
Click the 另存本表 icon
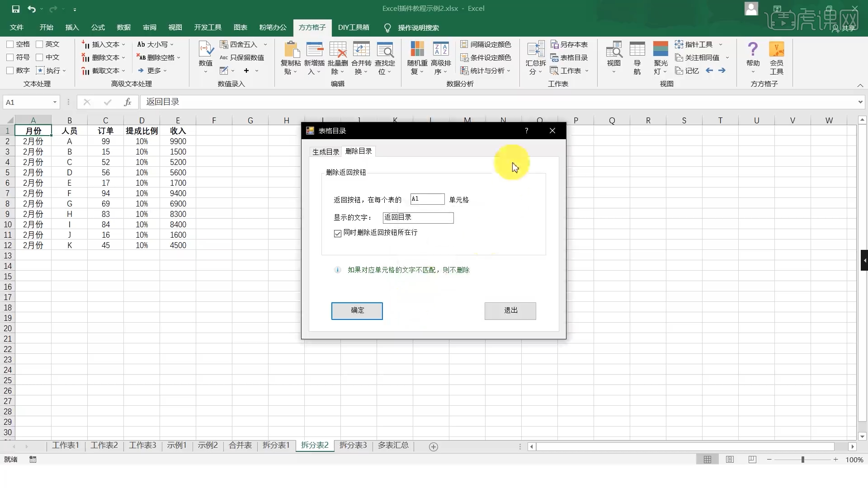point(555,44)
